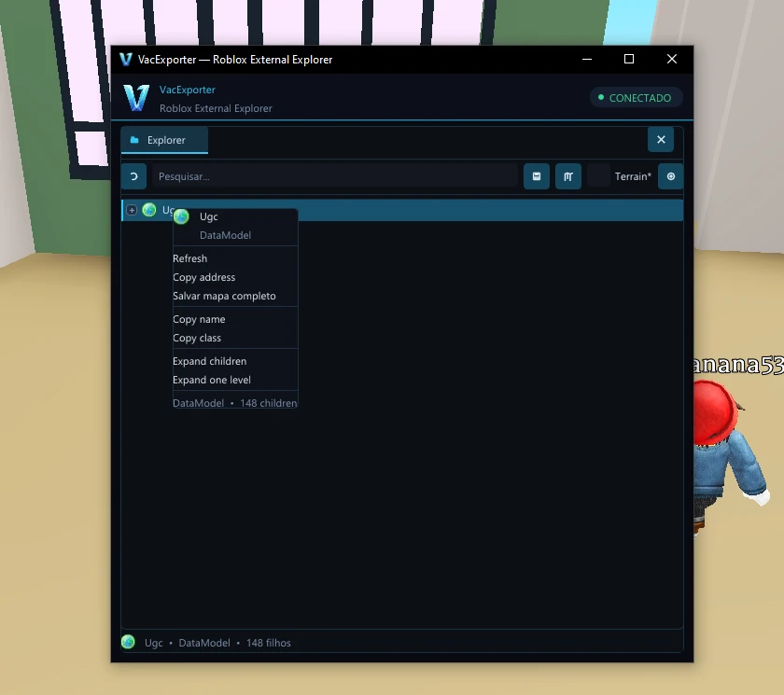784x695 pixels.
Task: Minimize the VacExporter window
Action: [587, 60]
